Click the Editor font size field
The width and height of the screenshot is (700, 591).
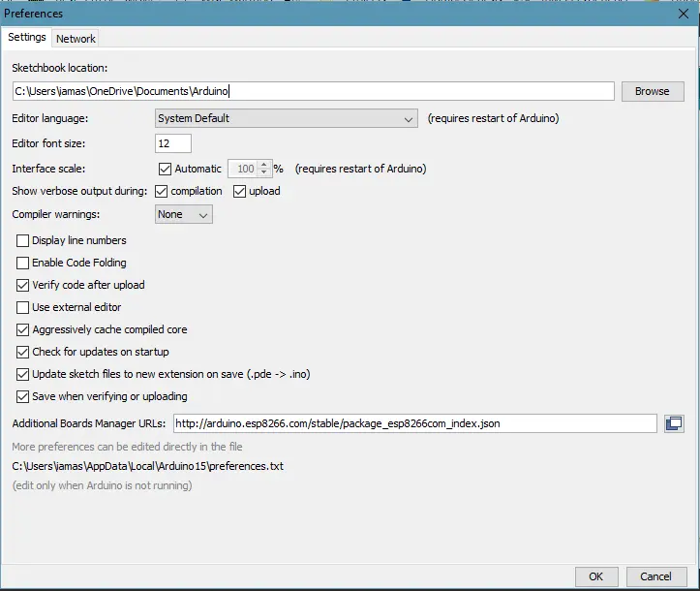[x=173, y=143]
